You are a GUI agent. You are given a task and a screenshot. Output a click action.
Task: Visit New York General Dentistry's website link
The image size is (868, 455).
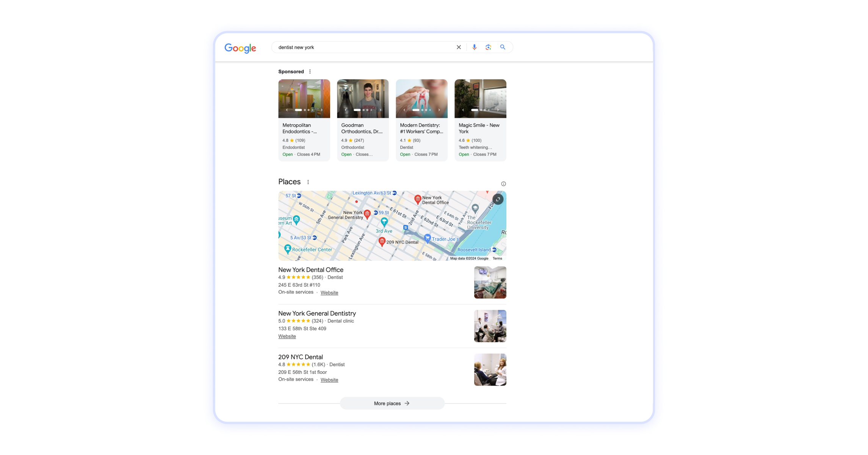pos(287,336)
